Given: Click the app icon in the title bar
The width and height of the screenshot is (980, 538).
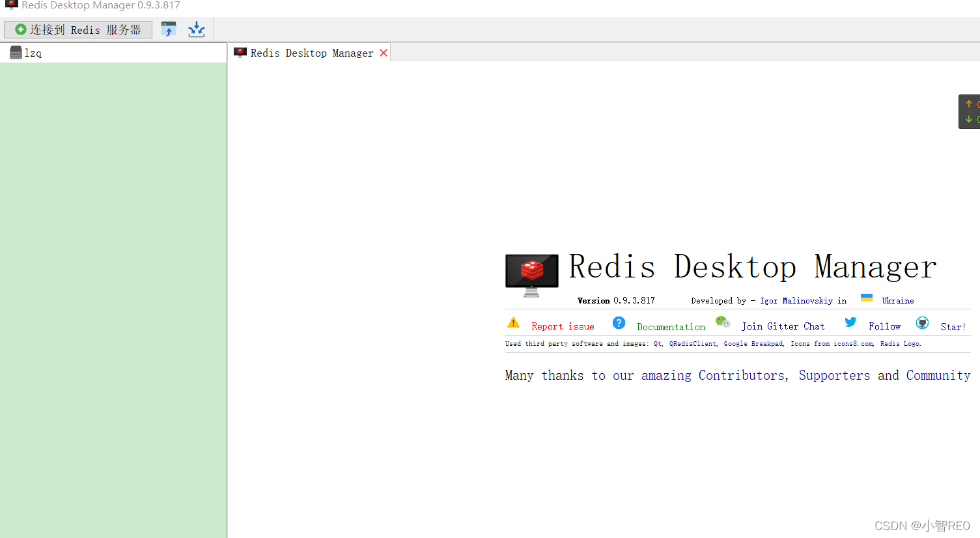Looking at the screenshot, I should [11, 5].
